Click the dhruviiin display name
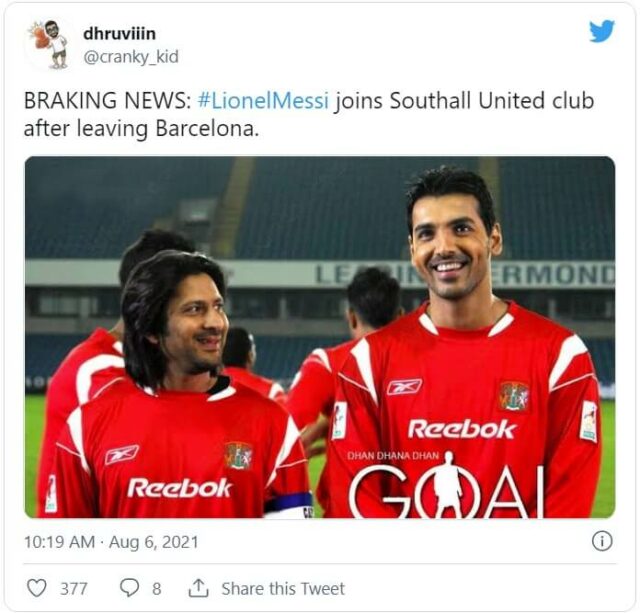This screenshot has height=613, width=640. click(x=119, y=33)
